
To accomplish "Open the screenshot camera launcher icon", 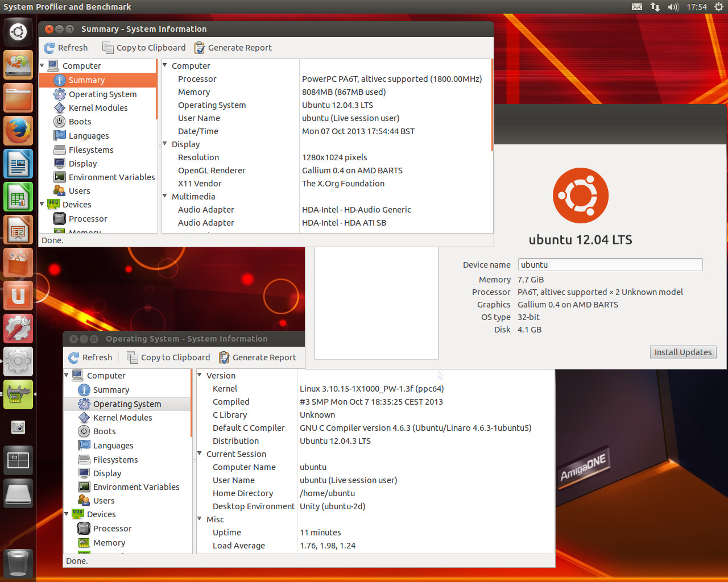I will [18, 427].
